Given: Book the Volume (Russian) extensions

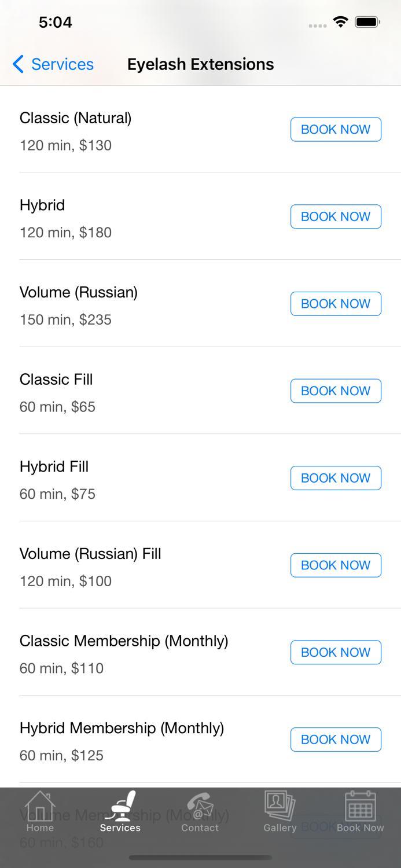Looking at the screenshot, I should (336, 304).
